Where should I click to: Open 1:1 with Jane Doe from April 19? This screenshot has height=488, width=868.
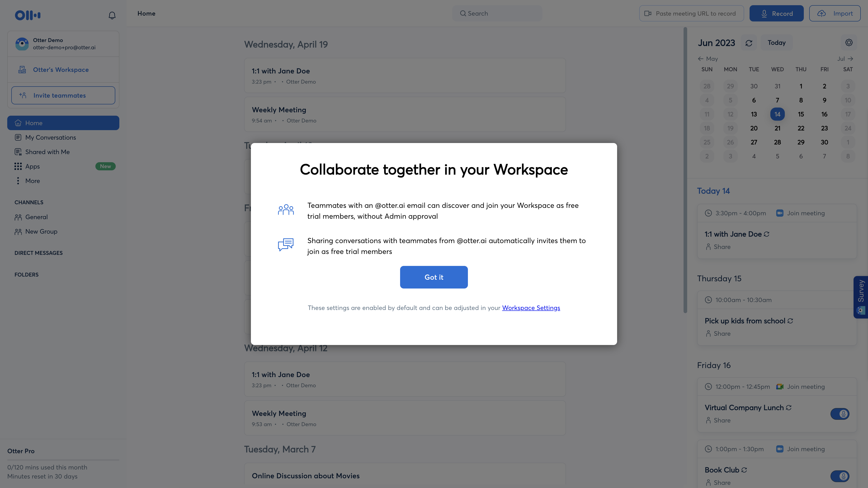pyautogui.click(x=405, y=75)
